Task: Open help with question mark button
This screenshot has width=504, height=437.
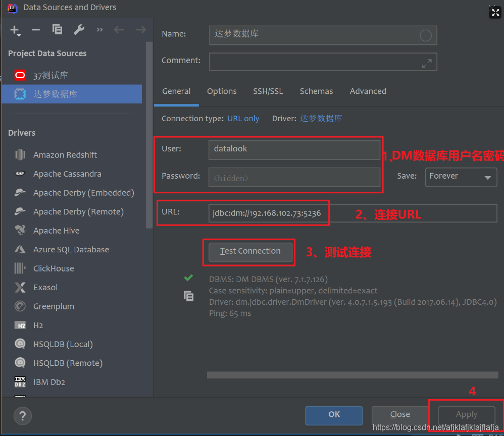Action: (23, 416)
